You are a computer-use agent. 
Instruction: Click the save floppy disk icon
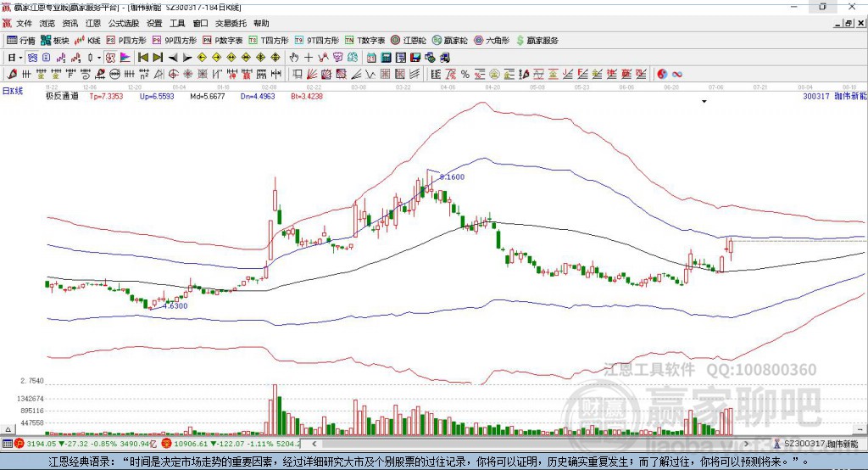click(x=415, y=57)
